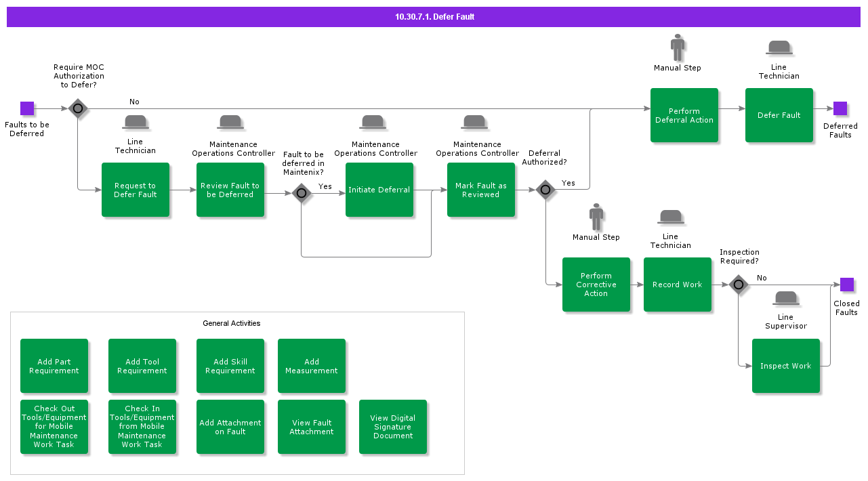Click the 10.30.7.1. Defer Fault title bar

tap(434, 17)
